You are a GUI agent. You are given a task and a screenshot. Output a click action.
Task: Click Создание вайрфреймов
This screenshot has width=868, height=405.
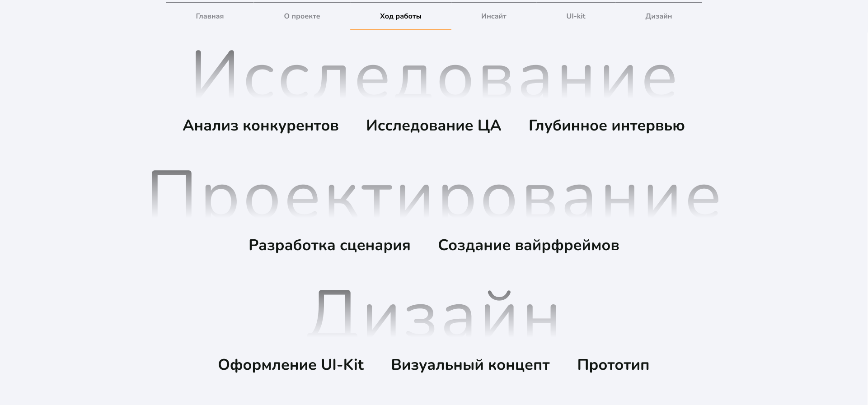pos(529,245)
